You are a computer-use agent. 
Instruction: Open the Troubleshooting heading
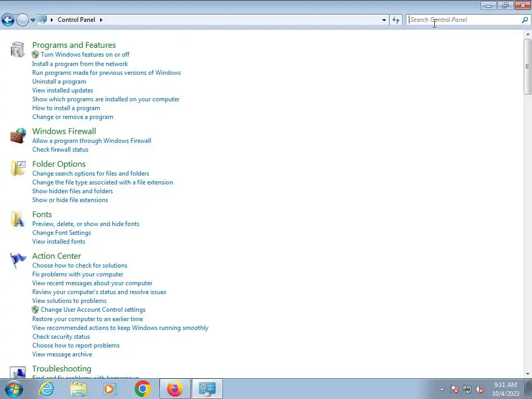[62, 369]
